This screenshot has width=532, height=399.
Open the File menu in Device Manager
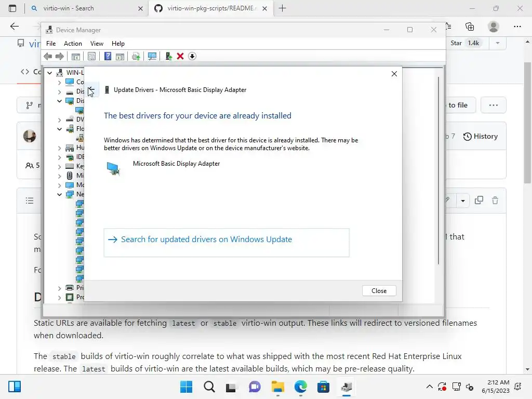[x=51, y=44]
